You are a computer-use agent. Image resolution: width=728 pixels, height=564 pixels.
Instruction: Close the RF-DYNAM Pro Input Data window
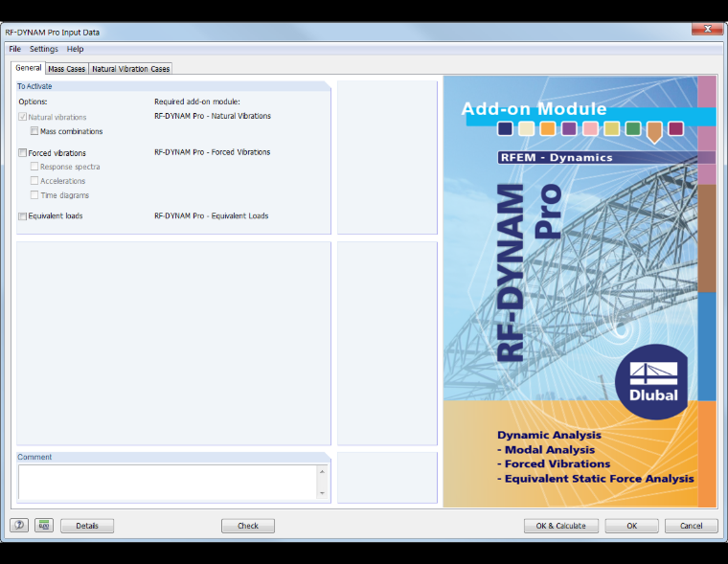[x=707, y=29]
